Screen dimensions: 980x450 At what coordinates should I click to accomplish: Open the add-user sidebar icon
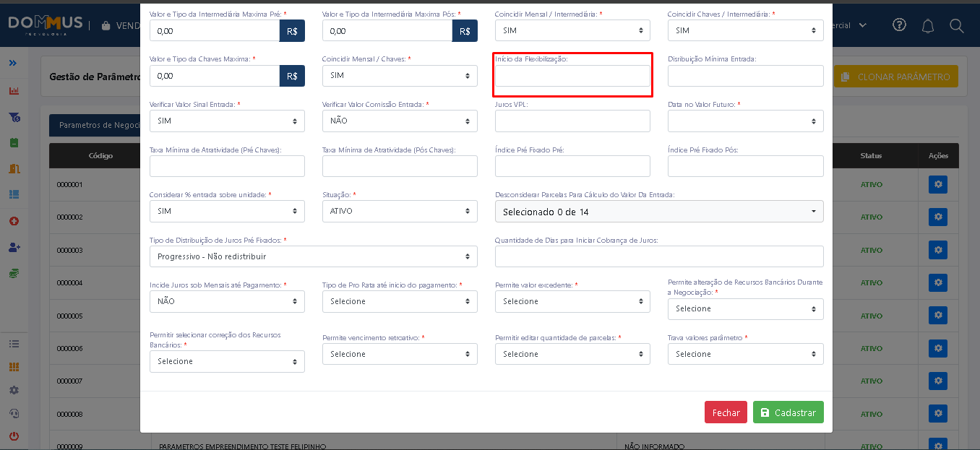click(x=13, y=246)
